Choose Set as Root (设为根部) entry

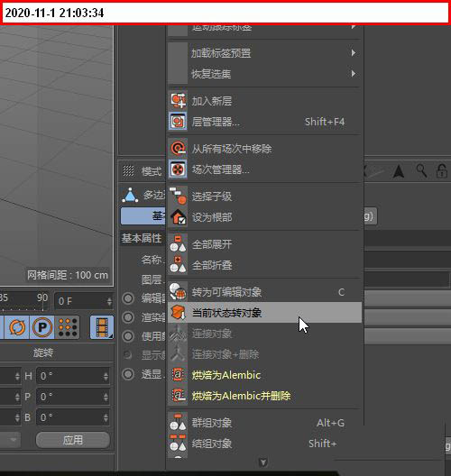click(x=264, y=217)
